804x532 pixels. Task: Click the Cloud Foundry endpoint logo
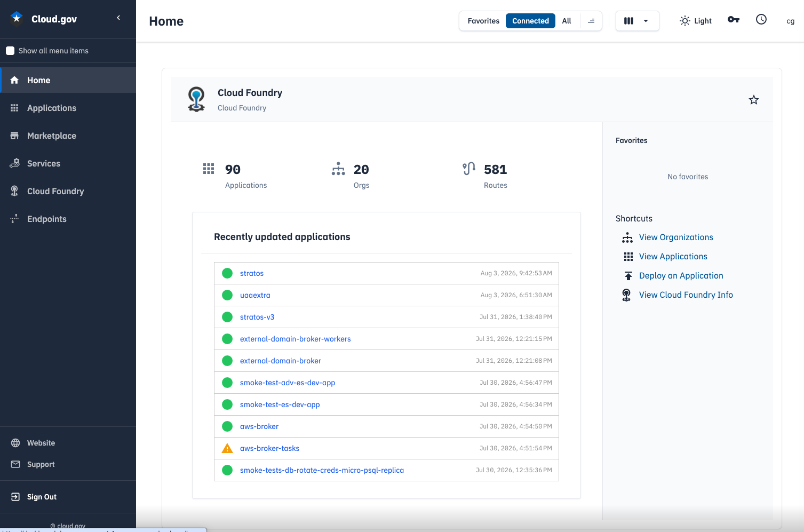(196, 99)
